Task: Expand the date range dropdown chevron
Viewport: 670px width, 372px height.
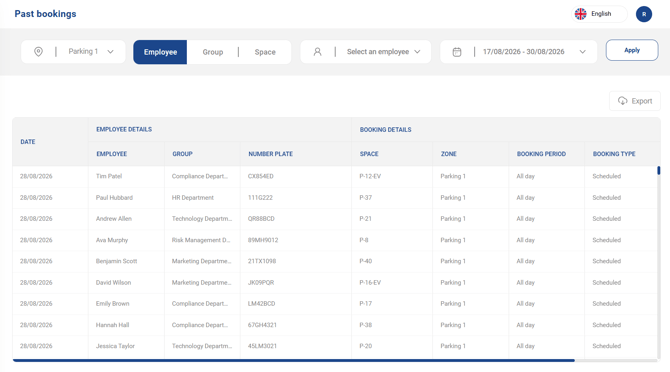Action: tap(582, 52)
